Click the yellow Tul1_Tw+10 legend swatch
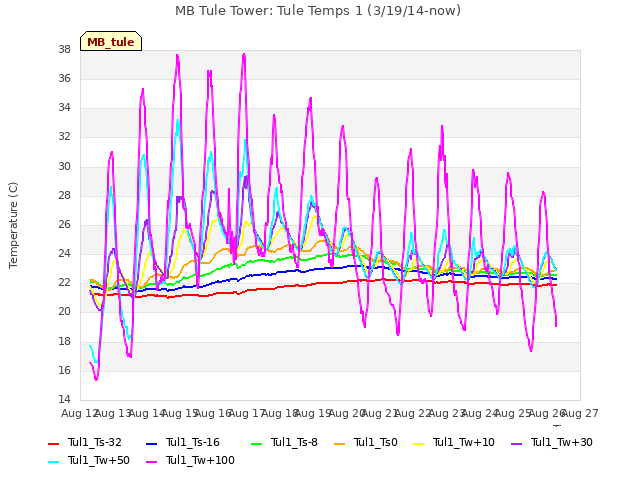Viewport: 640px width, 480px height. pos(419,444)
